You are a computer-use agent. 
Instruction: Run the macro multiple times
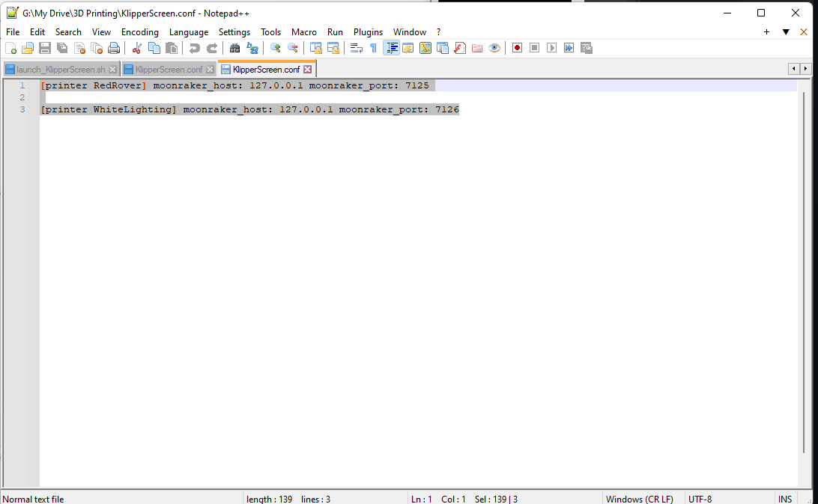click(568, 47)
